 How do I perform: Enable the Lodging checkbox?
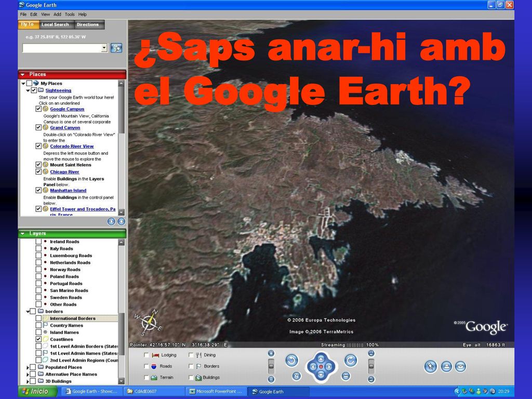point(146,355)
